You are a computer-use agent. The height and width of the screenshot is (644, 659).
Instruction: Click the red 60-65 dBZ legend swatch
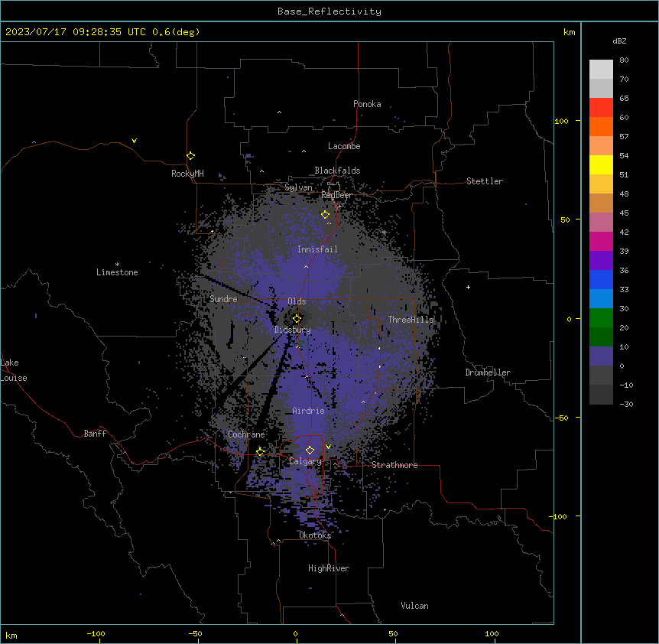point(601,107)
